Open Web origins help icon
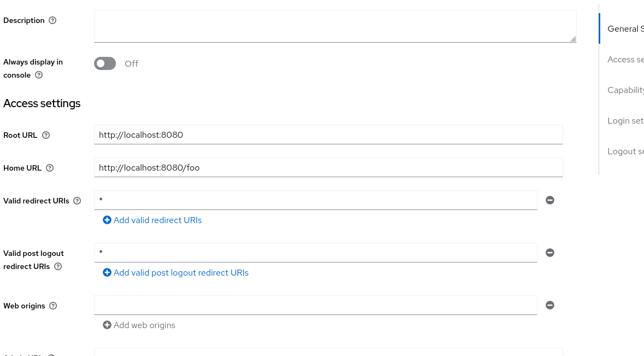This screenshot has height=356, width=644. click(x=53, y=306)
